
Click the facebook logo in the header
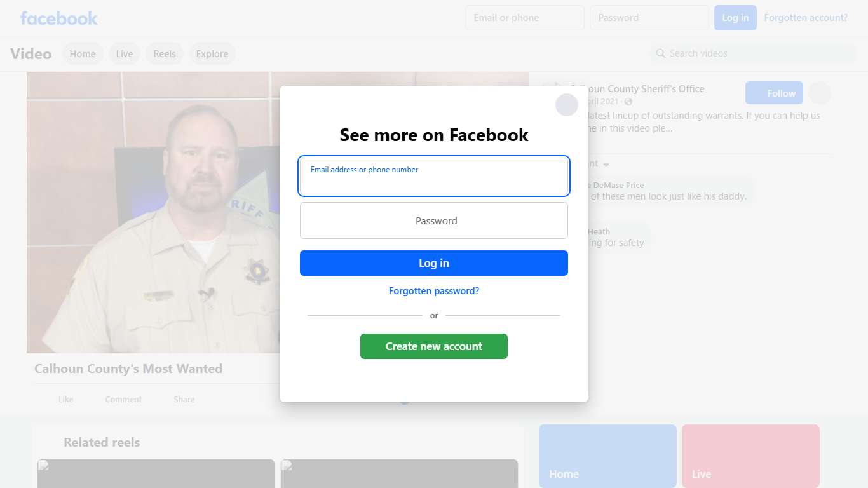coord(58,18)
